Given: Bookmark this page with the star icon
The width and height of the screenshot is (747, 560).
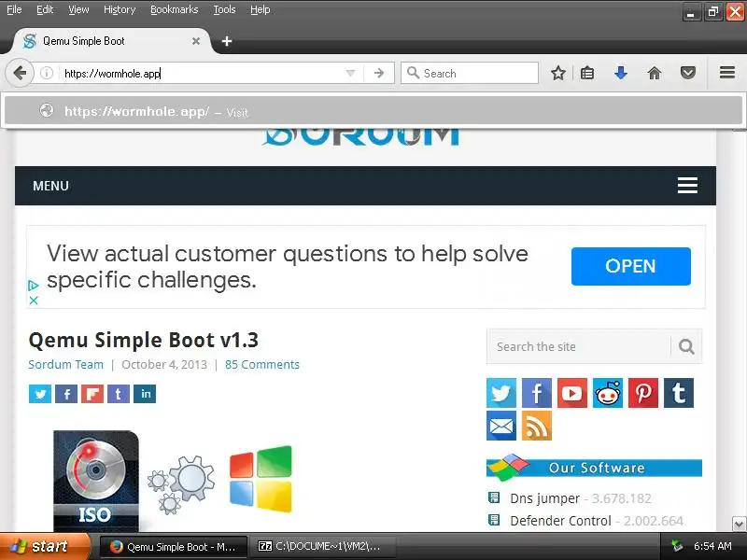Looking at the screenshot, I should (557, 74).
